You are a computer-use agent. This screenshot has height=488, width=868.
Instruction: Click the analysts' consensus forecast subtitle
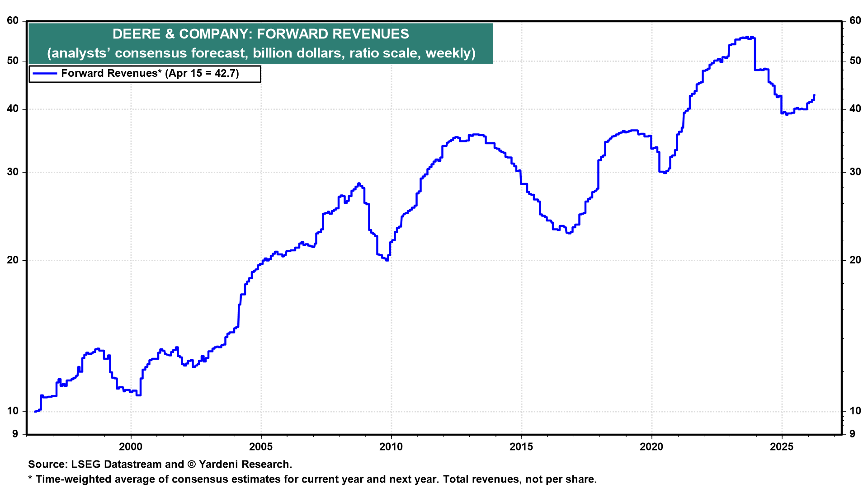(261, 53)
